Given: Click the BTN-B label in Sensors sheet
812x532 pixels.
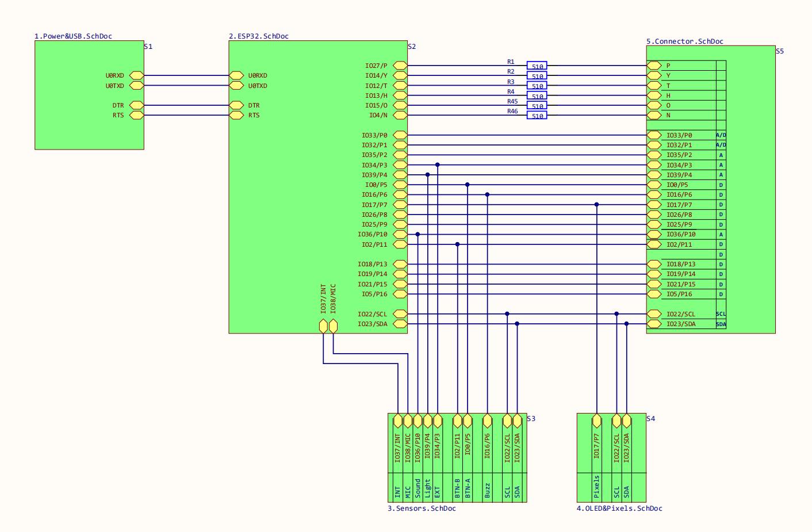Looking at the screenshot, I should coord(458,488).
